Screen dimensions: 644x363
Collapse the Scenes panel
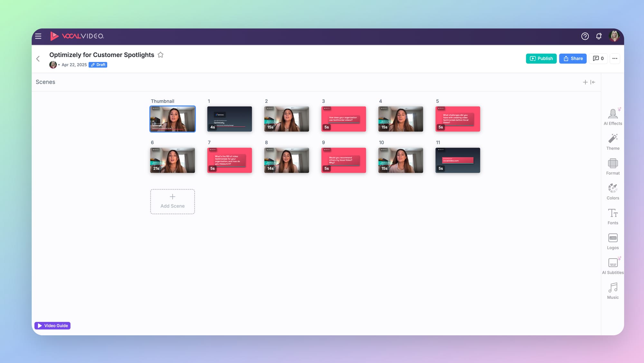pyautogui.click(x=593, y=82)
